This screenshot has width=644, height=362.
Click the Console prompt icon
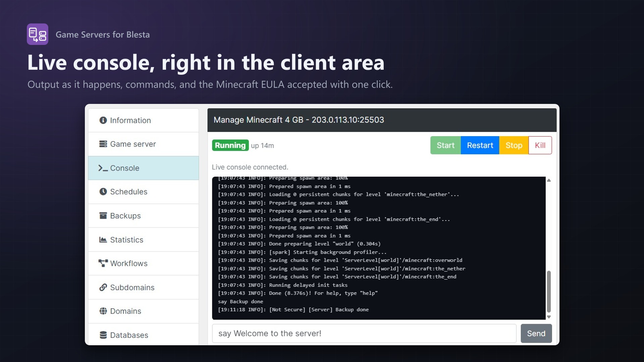tap(103, 168)
